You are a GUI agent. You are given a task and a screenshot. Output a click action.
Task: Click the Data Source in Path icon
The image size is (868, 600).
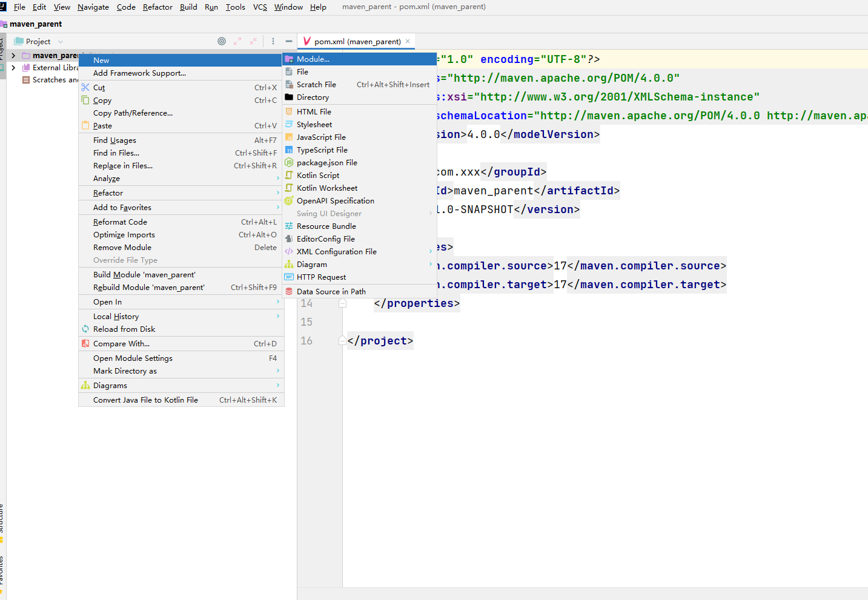(x=289, y=292)
